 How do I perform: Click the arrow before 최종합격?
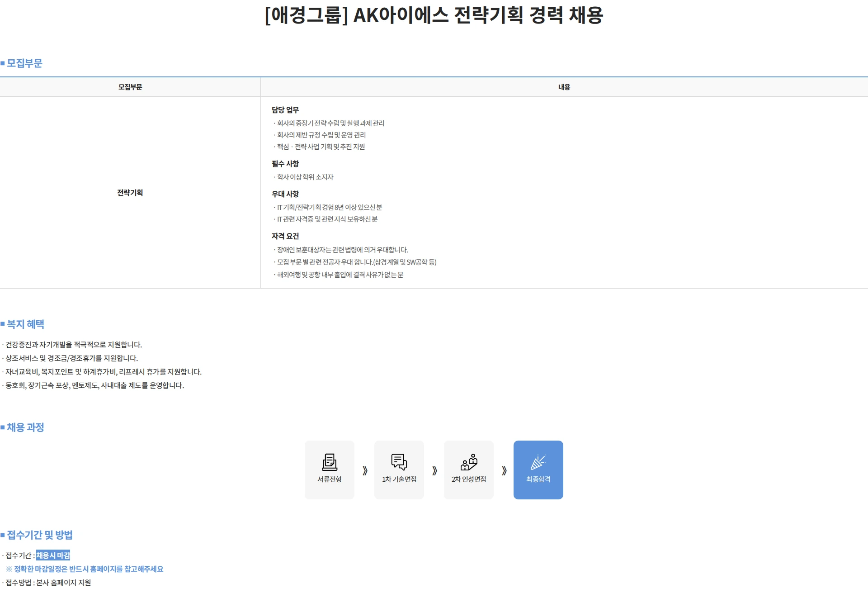(504, 470)
